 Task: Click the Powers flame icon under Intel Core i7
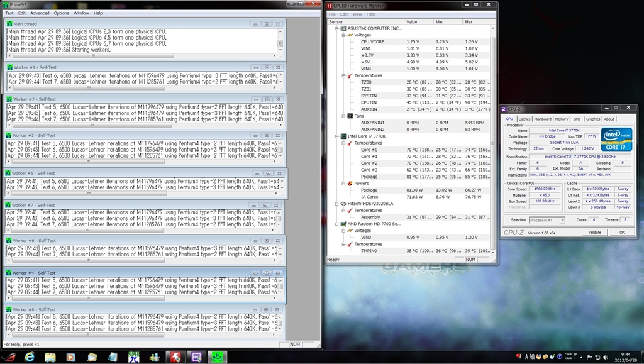(350, 184)
